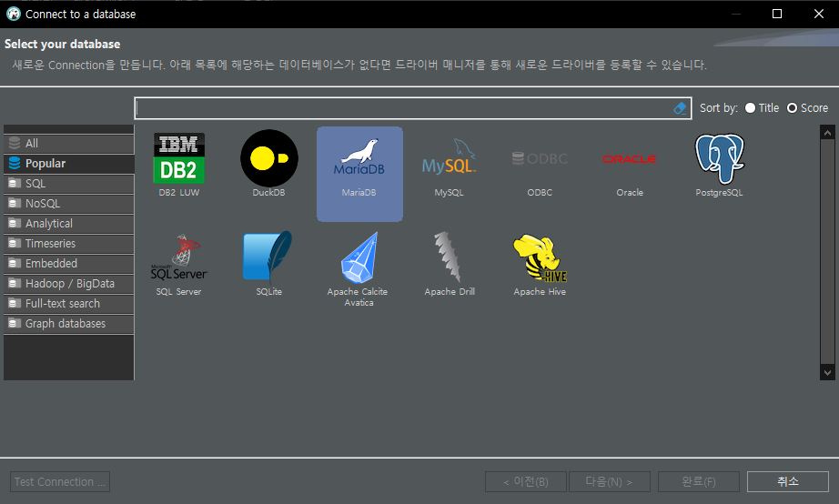Open the Popular category

pos(68,163)
